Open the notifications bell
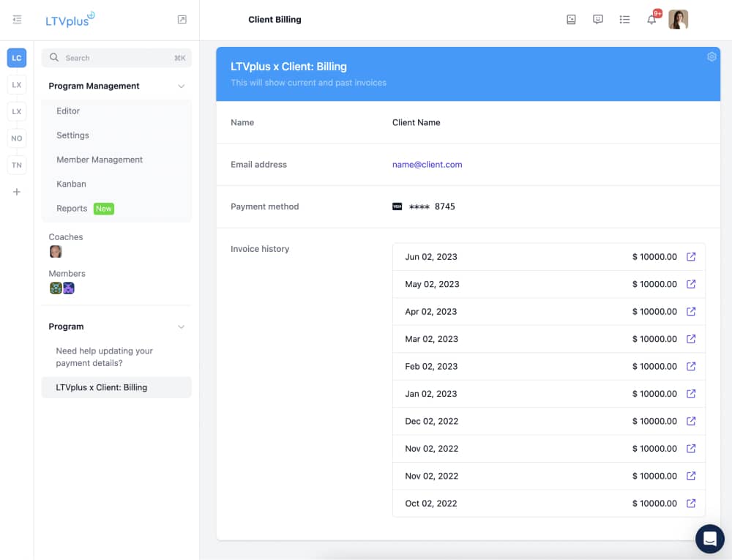This screenshot has width=732, height=560. click(x=651, y=20)
